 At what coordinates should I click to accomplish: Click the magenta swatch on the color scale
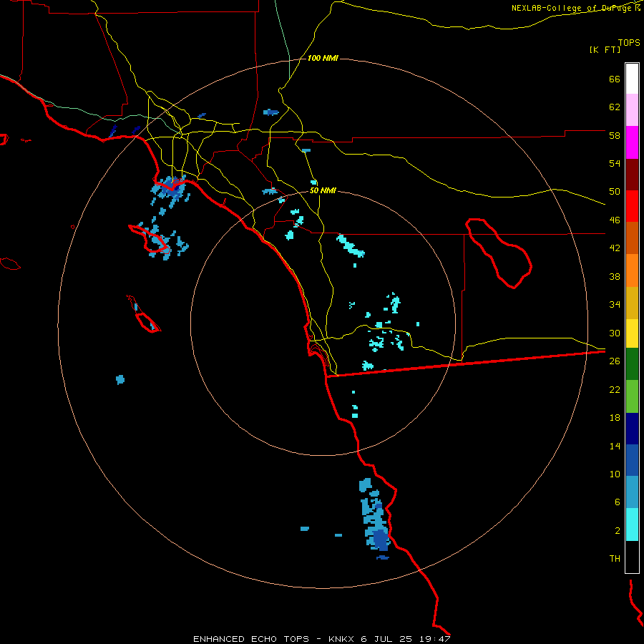[x=632, y=142]
